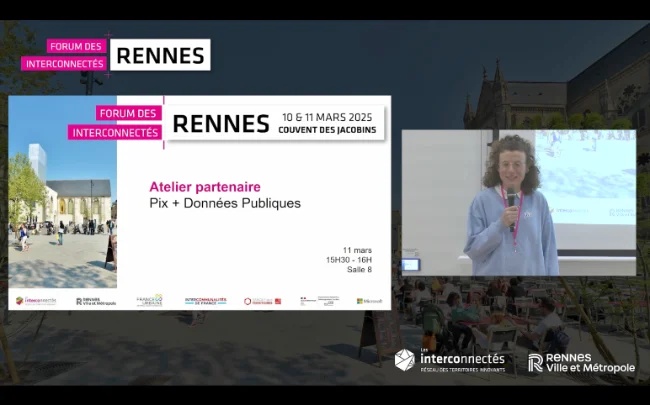Click the 'Atelier partenaire' pink heading

[x=205, y=187]
